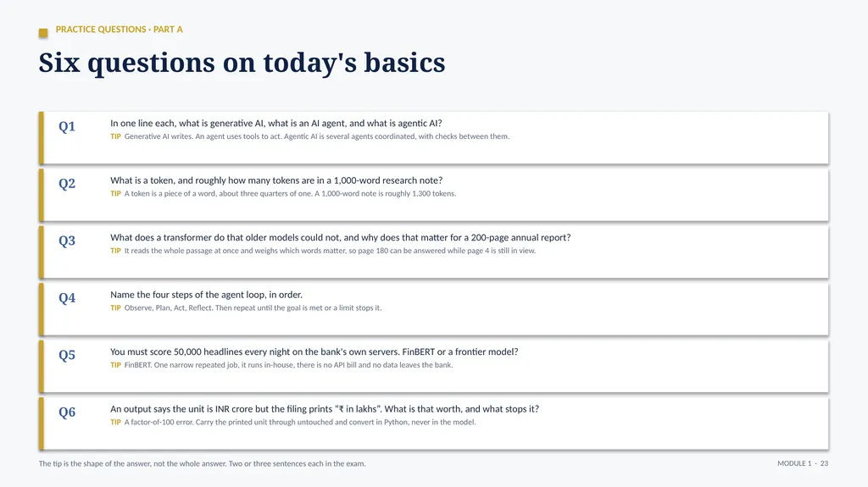Select the Q5 label
The image size is (868, 487).
click(67, 355)
